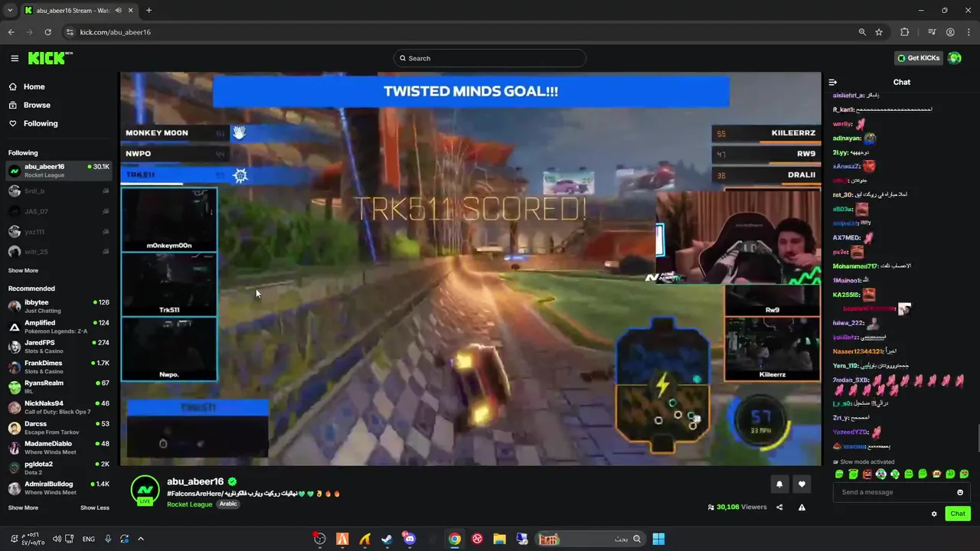Open a new browser tab
Image resolution: width=980 pixels, height=551 pixels.
pyautogui.click(x=149, y=11)
